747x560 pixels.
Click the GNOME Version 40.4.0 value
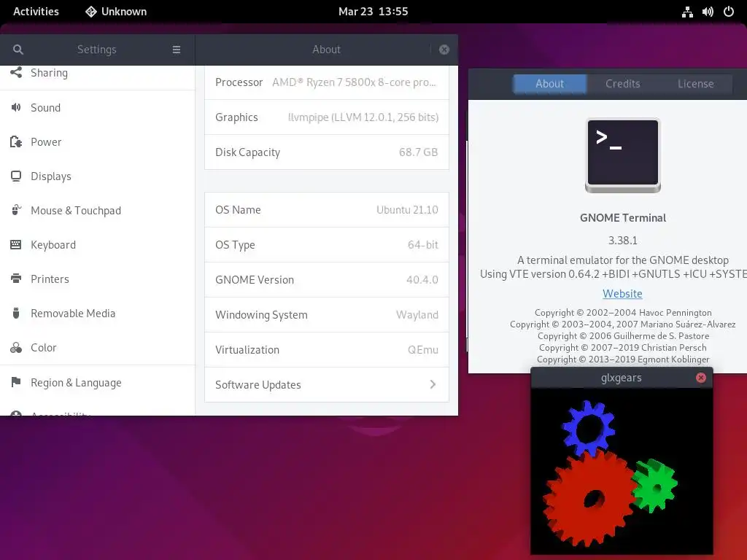tap(422, 280)
